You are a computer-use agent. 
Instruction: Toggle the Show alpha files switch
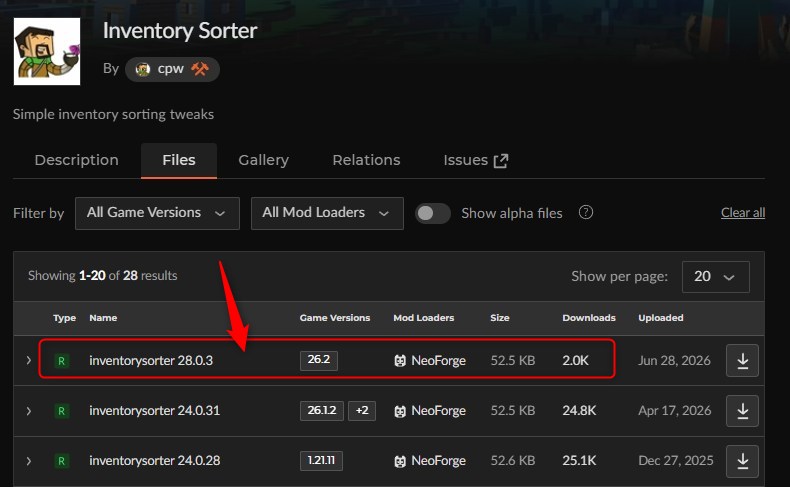coord(433,213)
